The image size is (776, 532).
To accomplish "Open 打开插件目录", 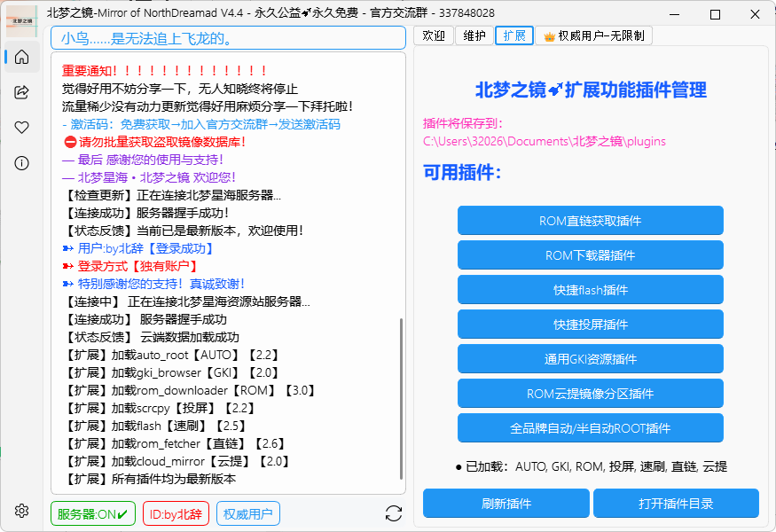I will [x=676, y=503].
